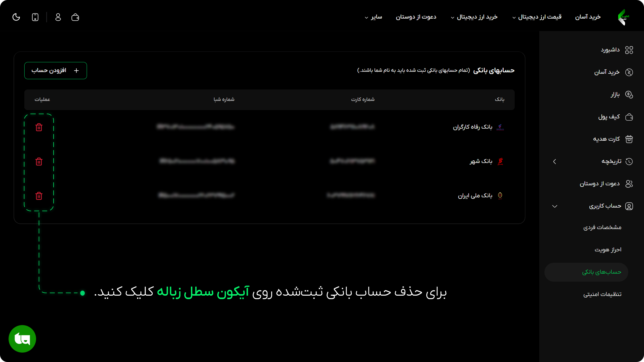Open the قیمت ارز دیجیتال dropdown menu

click(x=537, y=17)
